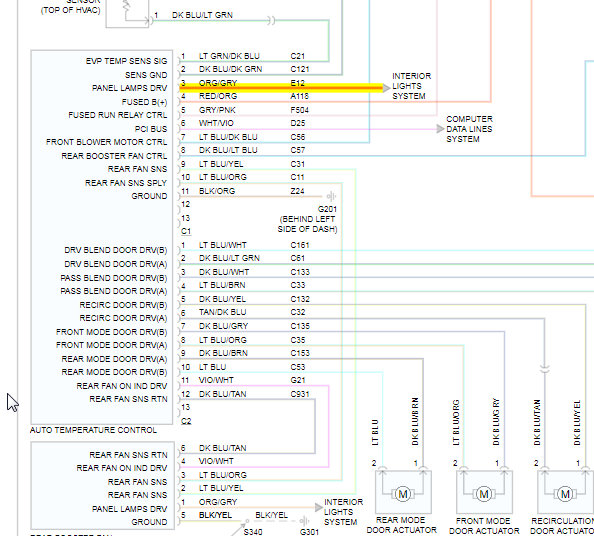Click the inline connector symbol on the top DK BLU/LT GRN wire

[271, 20]
